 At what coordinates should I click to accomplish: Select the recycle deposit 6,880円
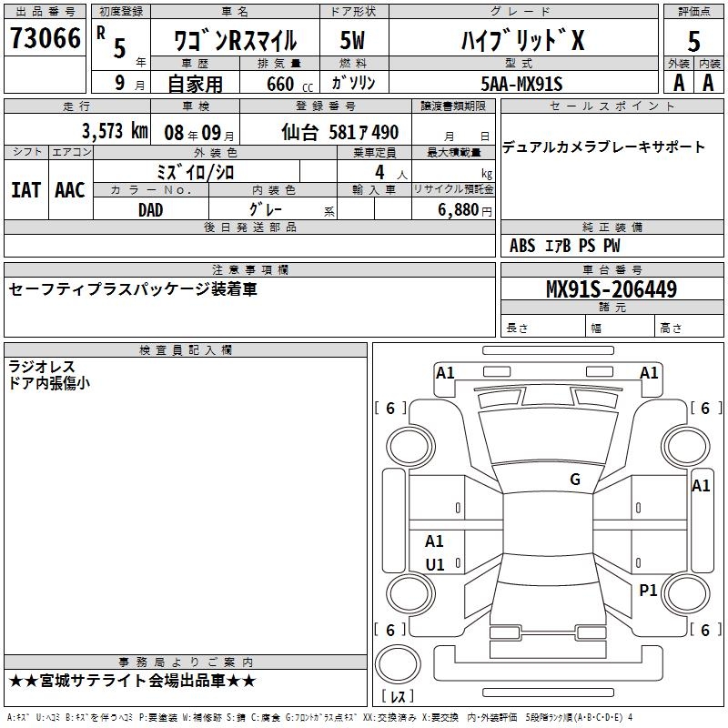point(465,210)
